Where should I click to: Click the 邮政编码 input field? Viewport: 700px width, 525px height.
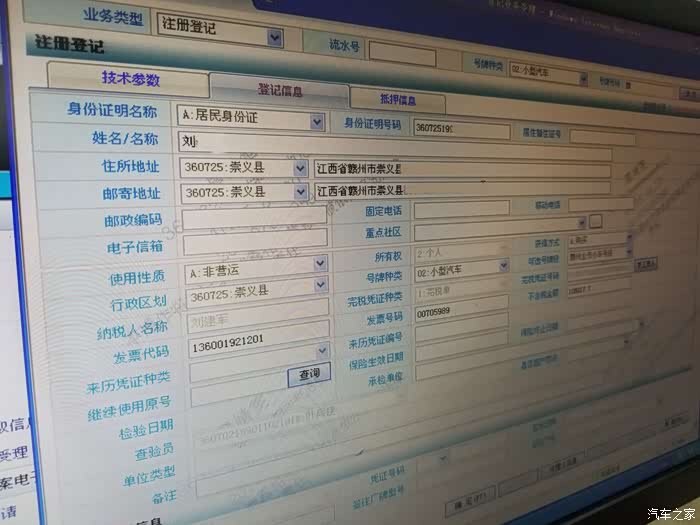click(254, 218)
